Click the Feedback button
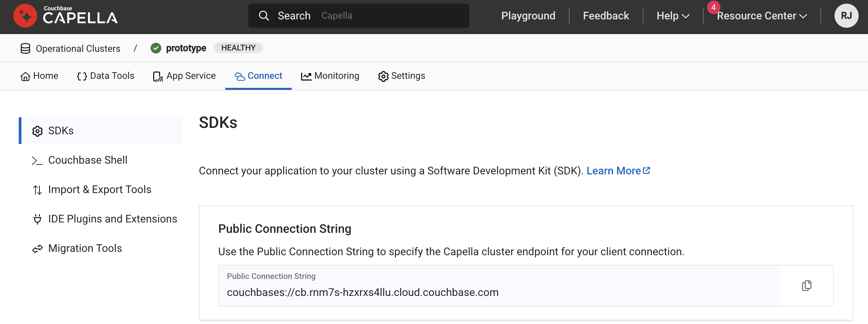This screenshot has width=868, height=324. [606, 16]
